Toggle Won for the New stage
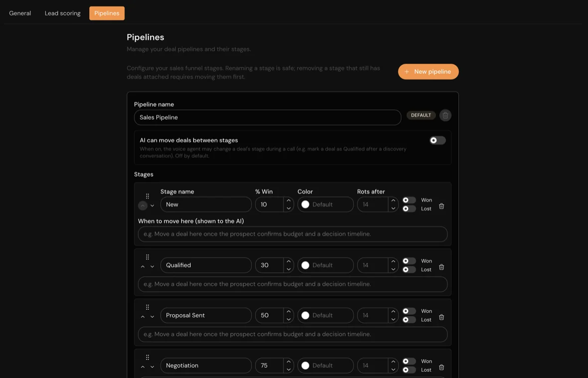 click(409, 200)
